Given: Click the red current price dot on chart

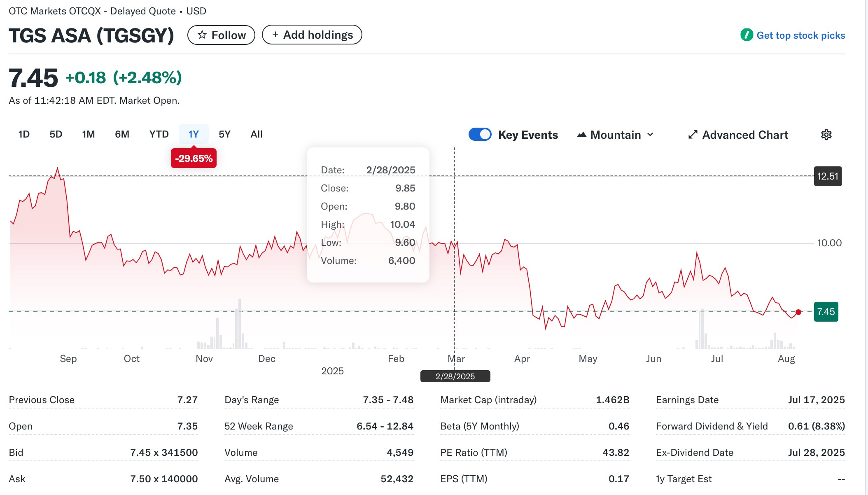Looking at the screenshot, I should (x=798, y=312).
